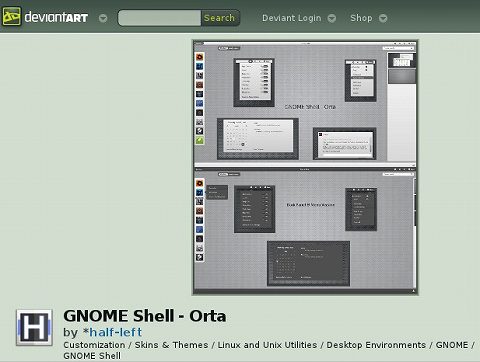
Task: Click the deviantART logo icon
Action: tap(11, 16)
